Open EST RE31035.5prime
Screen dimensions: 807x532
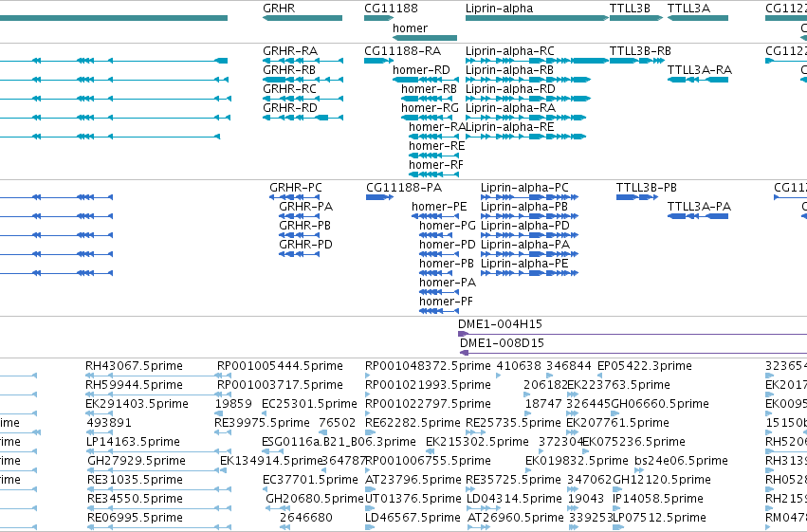coord(135,480)
